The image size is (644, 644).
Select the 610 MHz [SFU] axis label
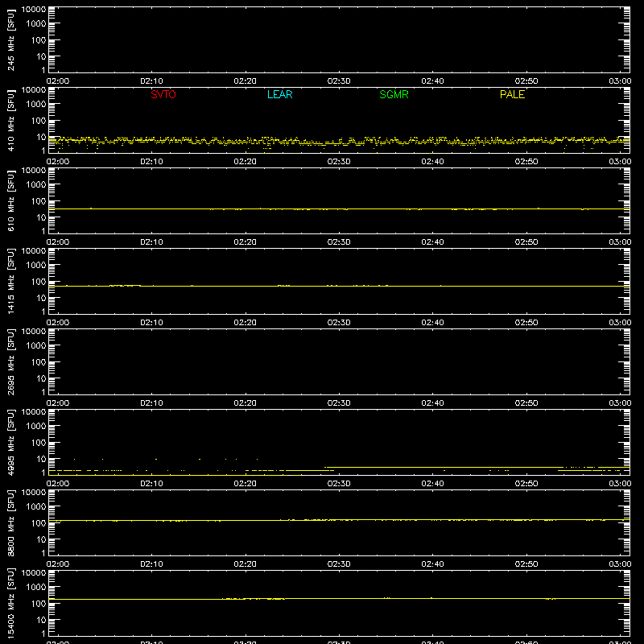tap(10, 200)
